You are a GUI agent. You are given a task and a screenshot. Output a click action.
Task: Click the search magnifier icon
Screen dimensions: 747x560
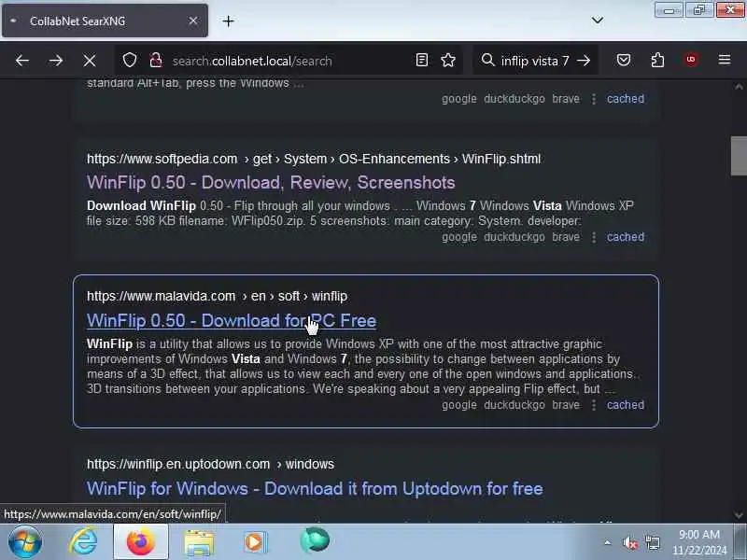tap(487, 60)
